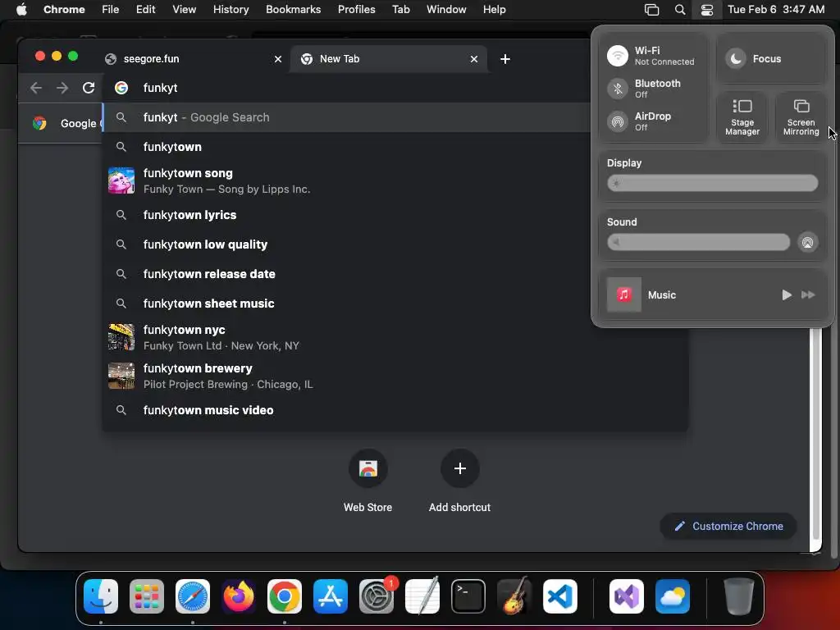Open Stage Manager control

[x=742, y=117]
